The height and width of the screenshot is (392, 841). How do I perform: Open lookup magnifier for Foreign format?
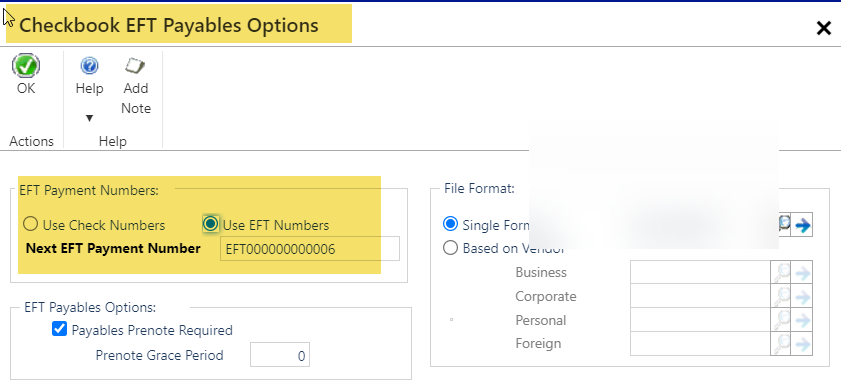781,344
